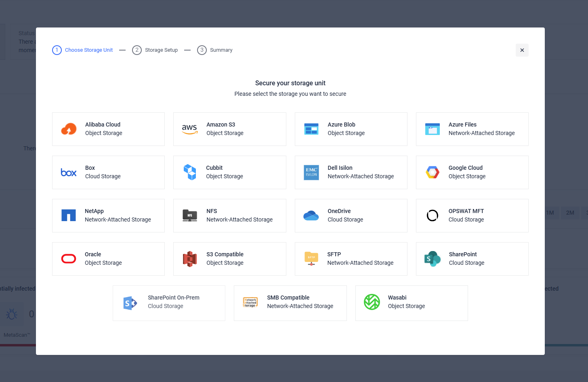Click the SMB network attached storage icon
Screen dimensions: 588x382
(x=250, y=302)
